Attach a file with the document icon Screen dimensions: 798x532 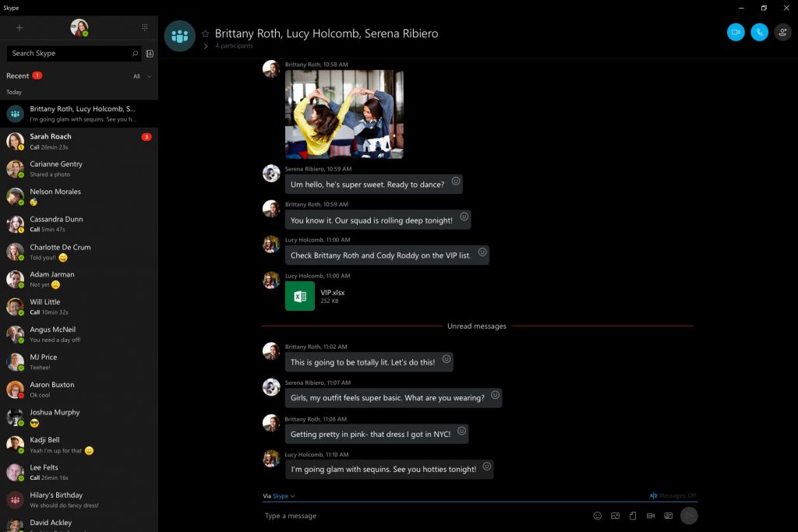pos(633,516)
